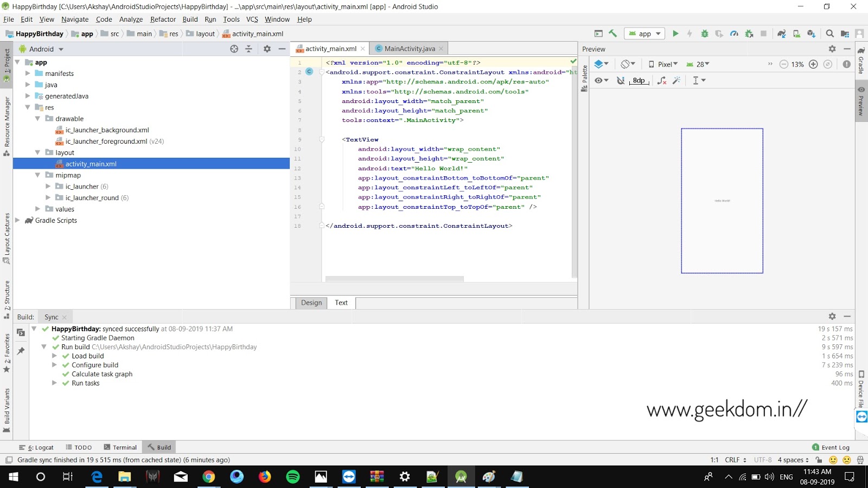Screen dimensions: 868x488
Task: Open the design surface layers dropdown
Action: 601,64
